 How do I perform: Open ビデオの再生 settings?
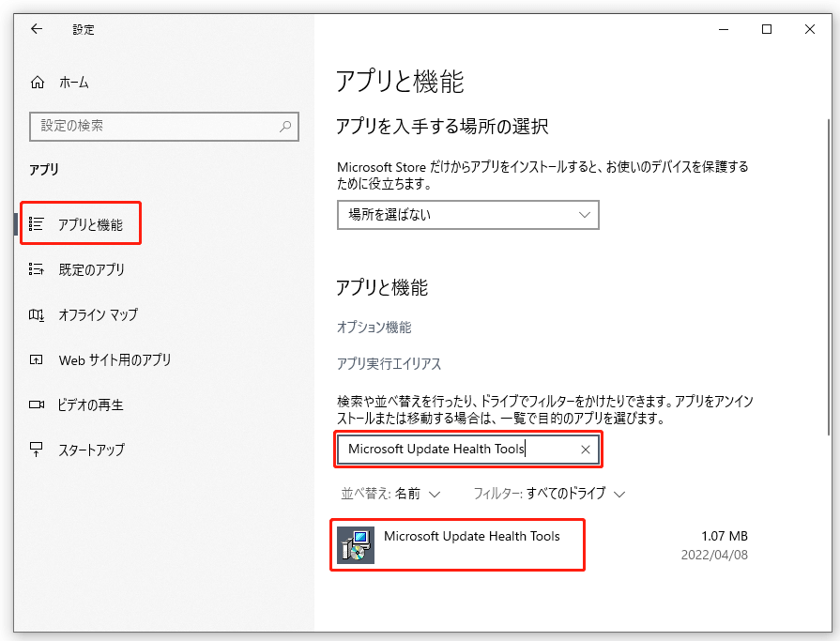click(76, 404)
